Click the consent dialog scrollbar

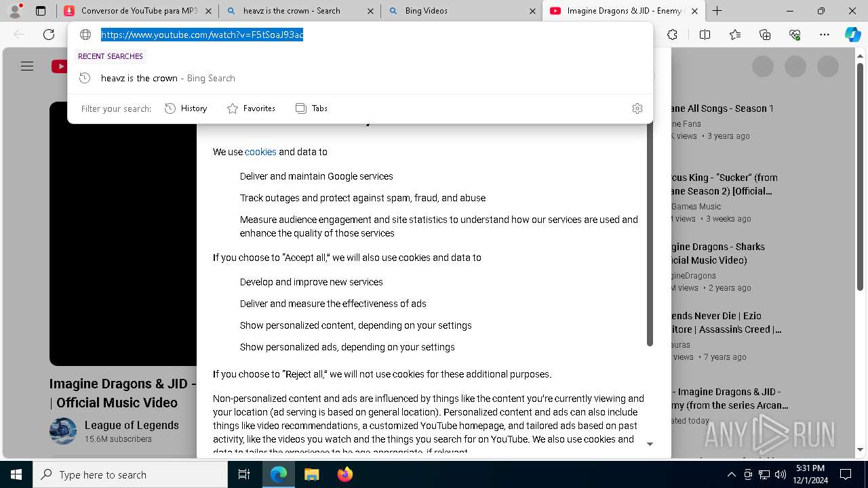coord(649,234)
